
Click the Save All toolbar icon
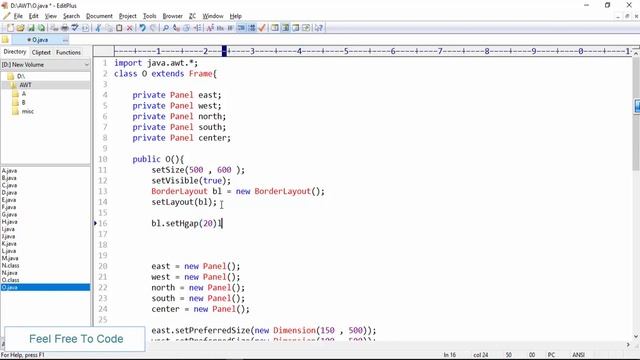(41, 28)
